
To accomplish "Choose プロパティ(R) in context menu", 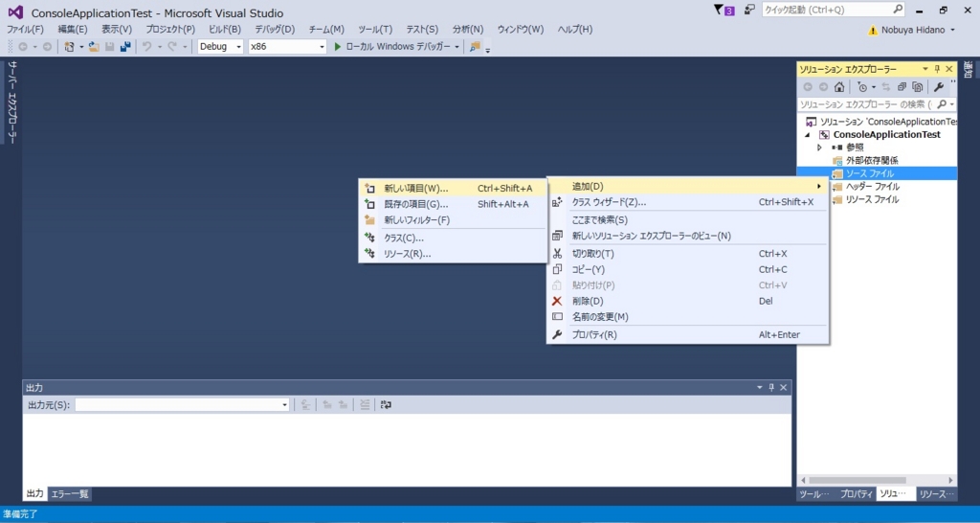I will (687, 334).
